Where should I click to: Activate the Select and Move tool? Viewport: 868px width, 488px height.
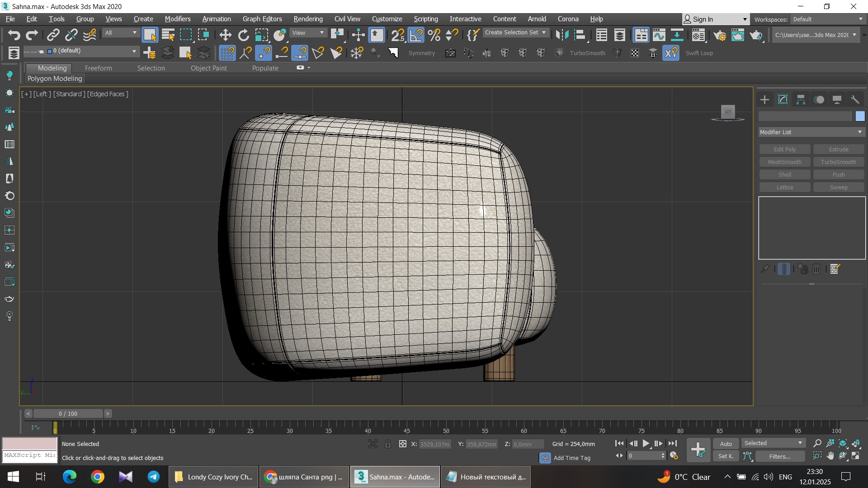225,35
